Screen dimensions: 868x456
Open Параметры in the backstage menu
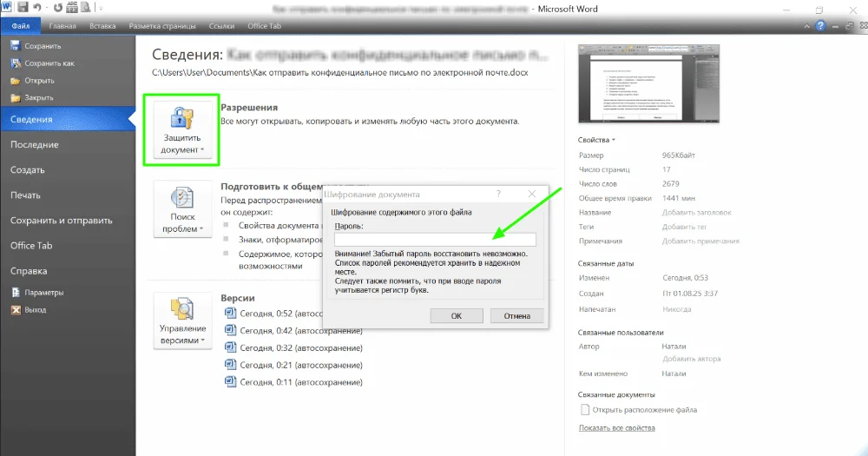(37, 293)
